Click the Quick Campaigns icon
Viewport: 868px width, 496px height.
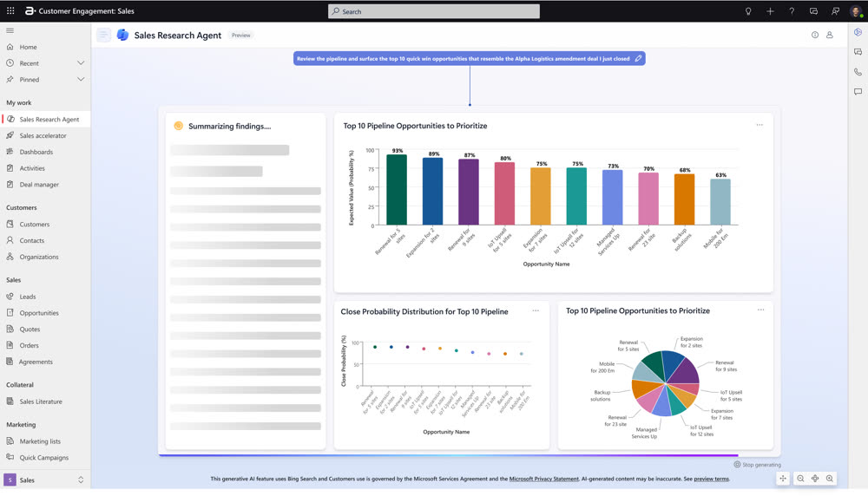(x=10, y=457)
